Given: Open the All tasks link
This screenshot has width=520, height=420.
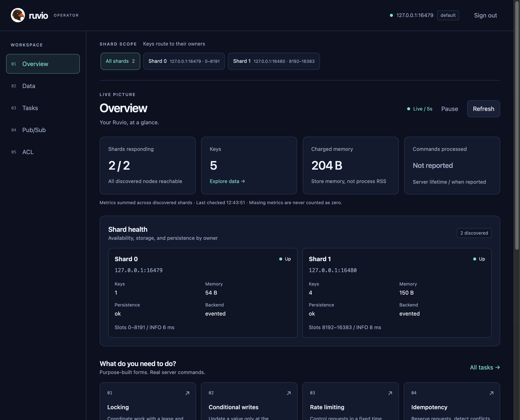Looking at the screenshot, I should pyautogui.click(x=485, y=367).
